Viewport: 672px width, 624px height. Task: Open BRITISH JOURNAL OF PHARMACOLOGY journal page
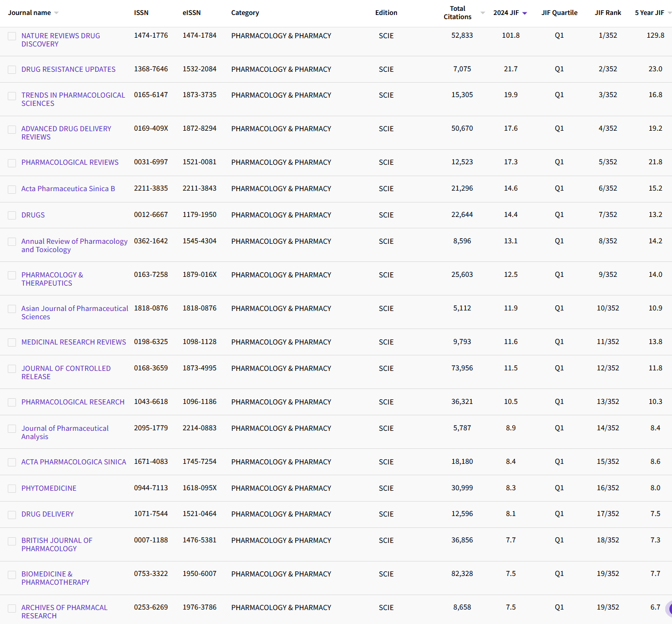[x=57, y=544]
